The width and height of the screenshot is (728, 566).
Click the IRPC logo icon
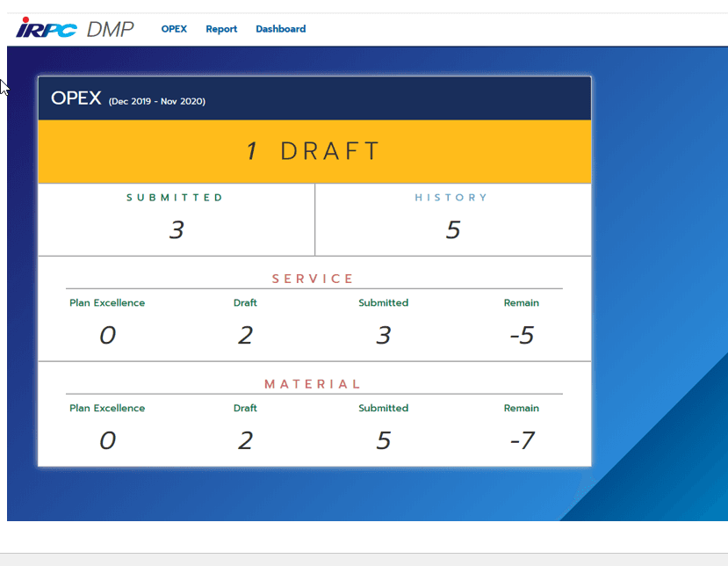coord(47,27)
